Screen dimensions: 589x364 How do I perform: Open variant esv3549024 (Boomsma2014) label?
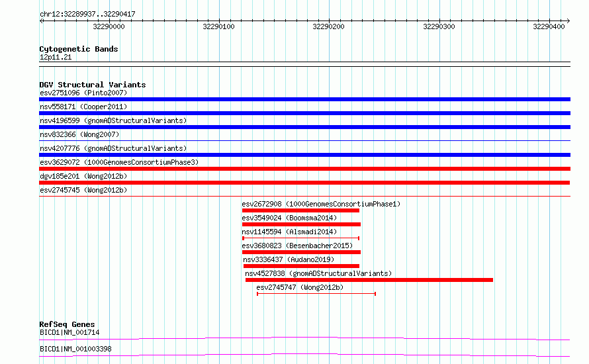pos(289,218)
